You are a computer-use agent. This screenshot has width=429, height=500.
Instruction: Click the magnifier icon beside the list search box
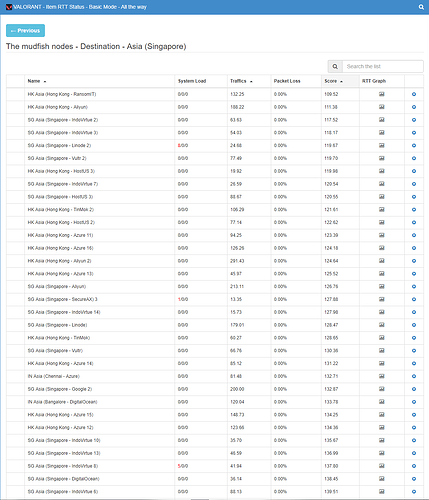click(335, 66)
